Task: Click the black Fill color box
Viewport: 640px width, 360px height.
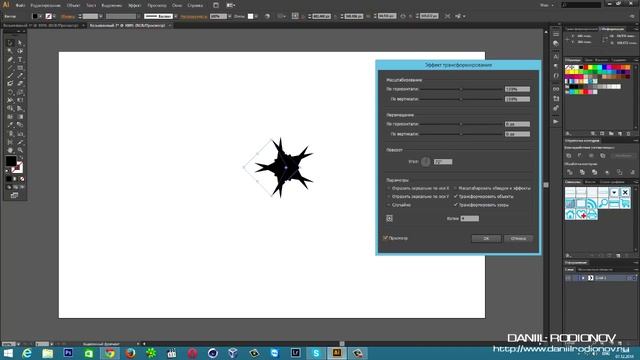Action: [x=11, y=160]
